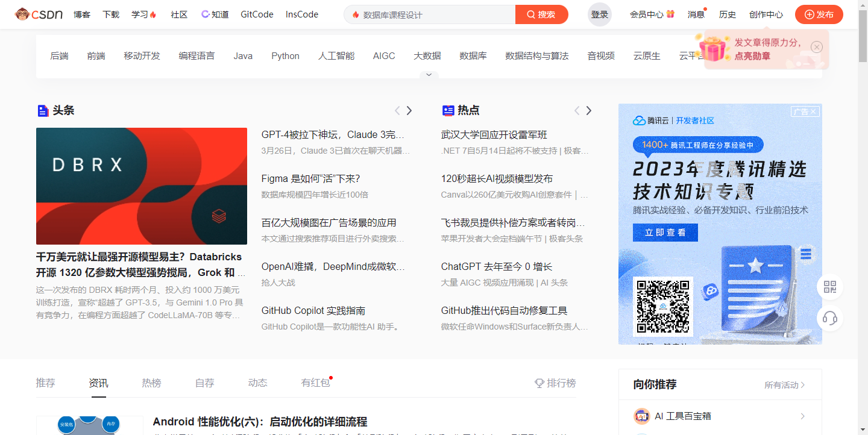The height and width of the screenshot is (435, 868).
Task: Click the flame icon in search box
Action: pos(356,14)
